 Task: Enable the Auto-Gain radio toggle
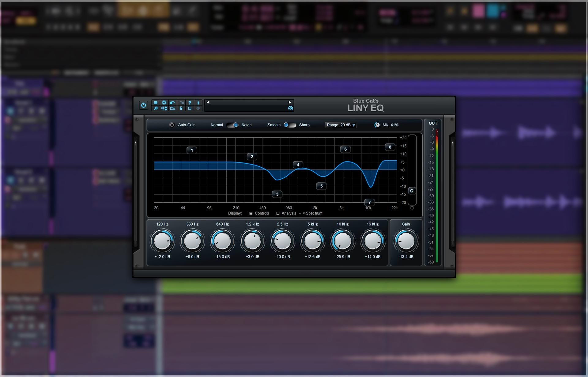tap(172, 125)
